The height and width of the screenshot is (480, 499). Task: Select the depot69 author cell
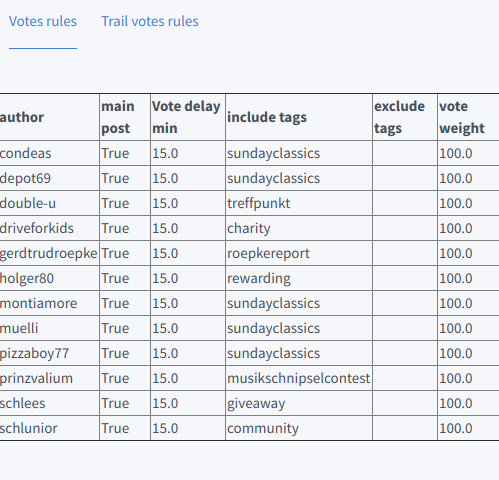coord(49,178)
